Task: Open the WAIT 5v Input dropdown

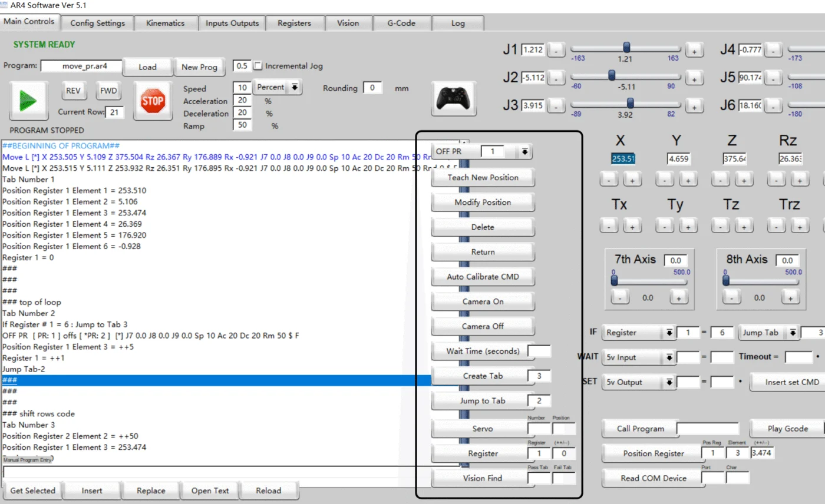Action: (639, 357)
